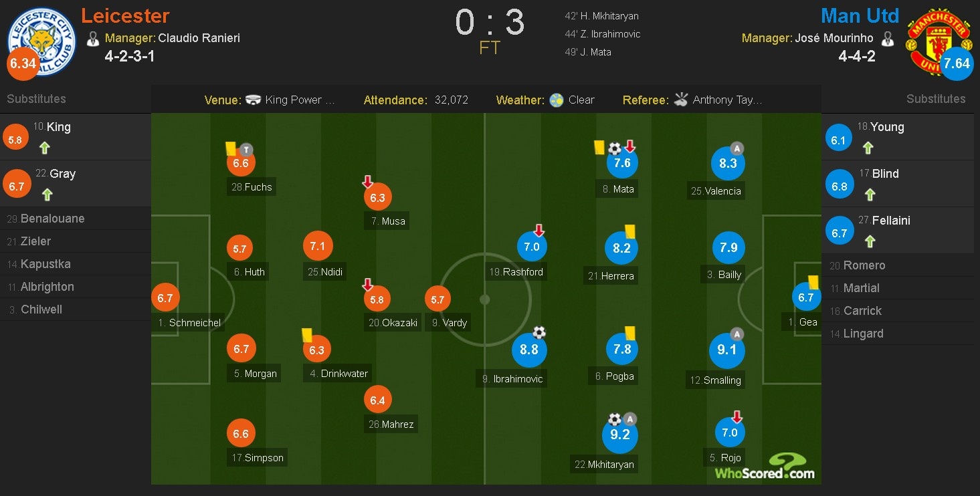Open the Leicester team name link
Image resolution: width=980 pixels, height=496 pixels.
125,15
